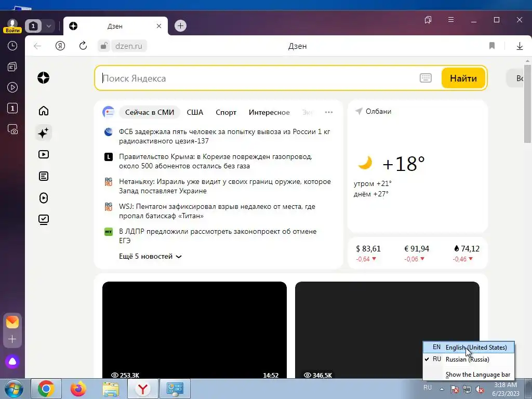Go back with the left arrow
This screenshot has width=532, height=399.
point(37,46)
